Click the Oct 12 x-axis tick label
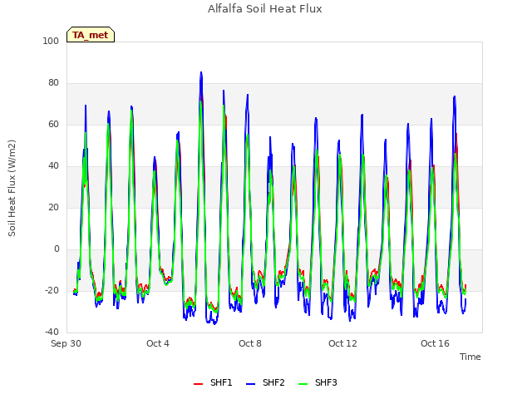Image resolution: width=532 pixels, height=399 pixels. (x=342, y=343)
